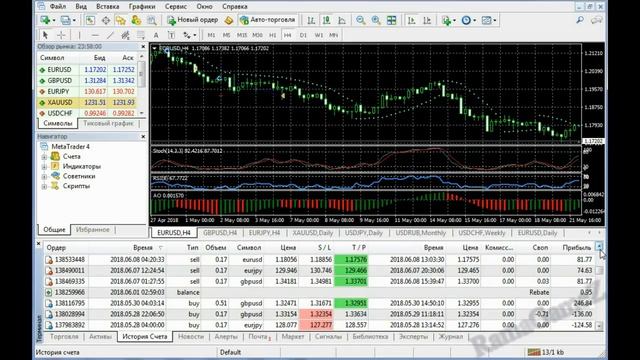Toggle the Terminal window icon
Viewport: 640px width, 360px height.
pyautogui.click(x=136, y=20)
